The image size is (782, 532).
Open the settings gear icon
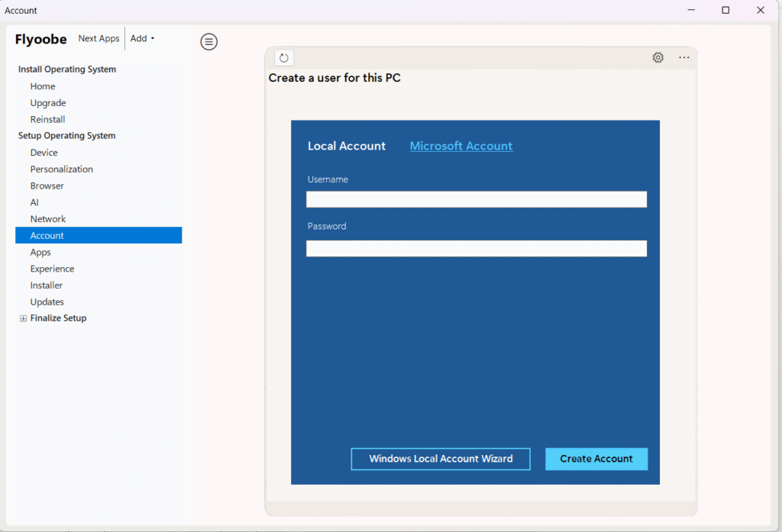coord(658,58)
